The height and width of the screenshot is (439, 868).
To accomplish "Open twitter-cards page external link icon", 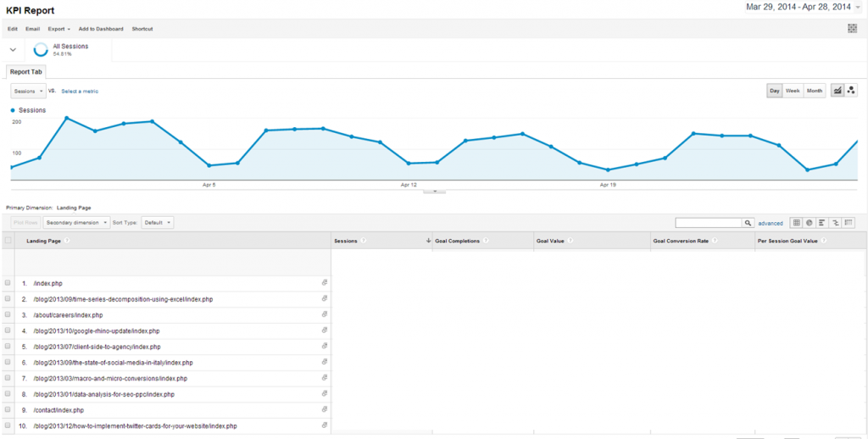I will pos(325,425).
